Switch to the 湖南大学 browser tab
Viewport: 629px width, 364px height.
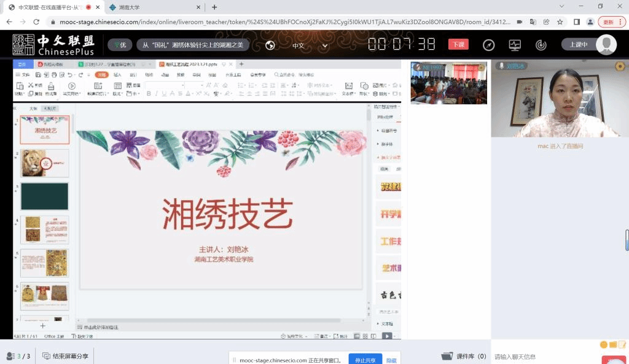(154, 7)
